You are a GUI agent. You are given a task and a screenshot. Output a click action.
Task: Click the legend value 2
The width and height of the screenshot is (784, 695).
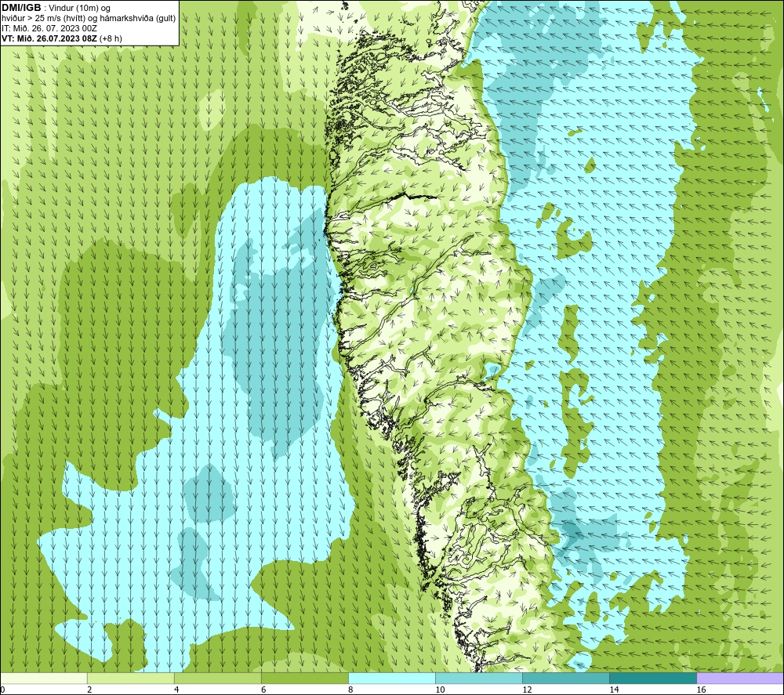point(89,690)
